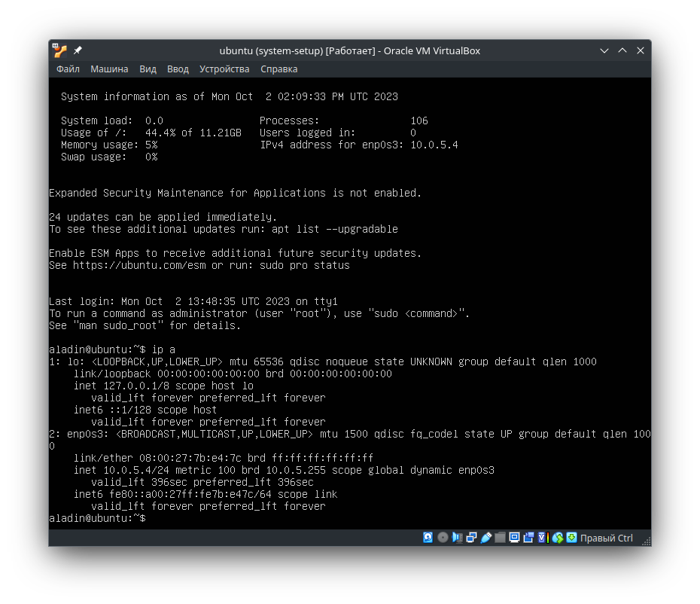Image resolution: width=700 pixels, height=604 pixels.
Task: Click the USB devices status bar icon
Action: coord(486,538)
